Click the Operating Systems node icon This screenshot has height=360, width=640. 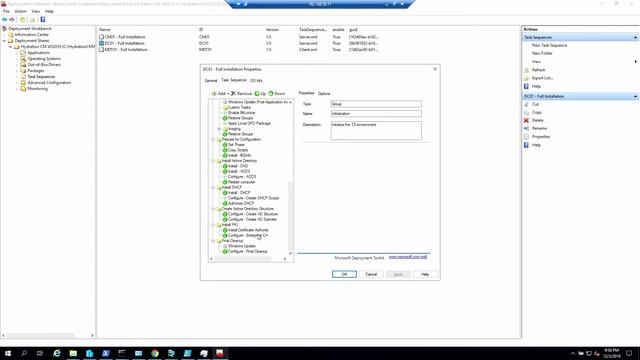[23, 59]
